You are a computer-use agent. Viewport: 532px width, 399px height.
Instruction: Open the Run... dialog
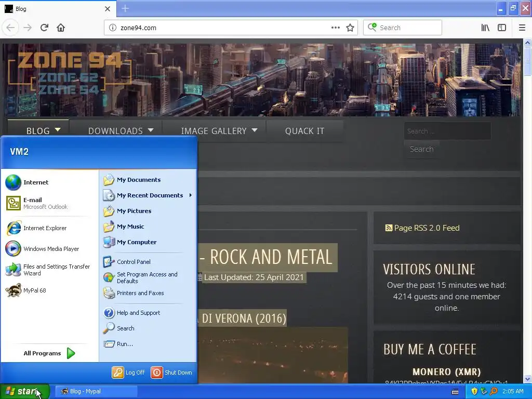point(148,344)
